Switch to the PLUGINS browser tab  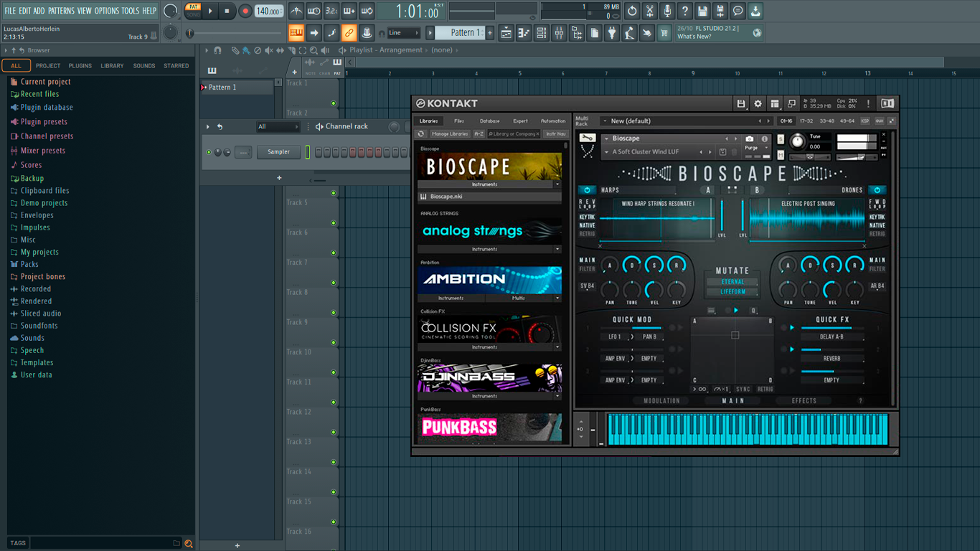[x=80, y=66]
